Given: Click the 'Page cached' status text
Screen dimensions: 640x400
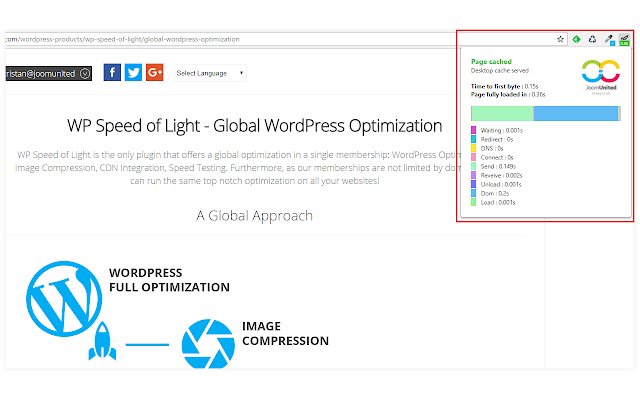Looking at the screenshot, I should click(x=491, y=62).
